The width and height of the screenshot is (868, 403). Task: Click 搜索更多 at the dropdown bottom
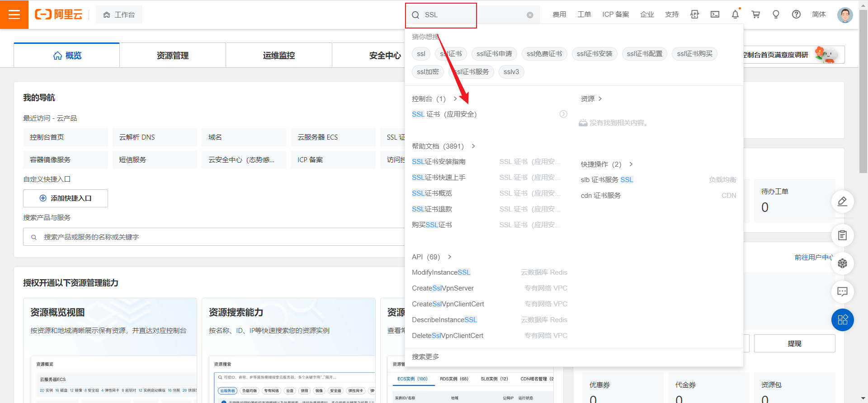pyautogui.click(x=425, y=356)
